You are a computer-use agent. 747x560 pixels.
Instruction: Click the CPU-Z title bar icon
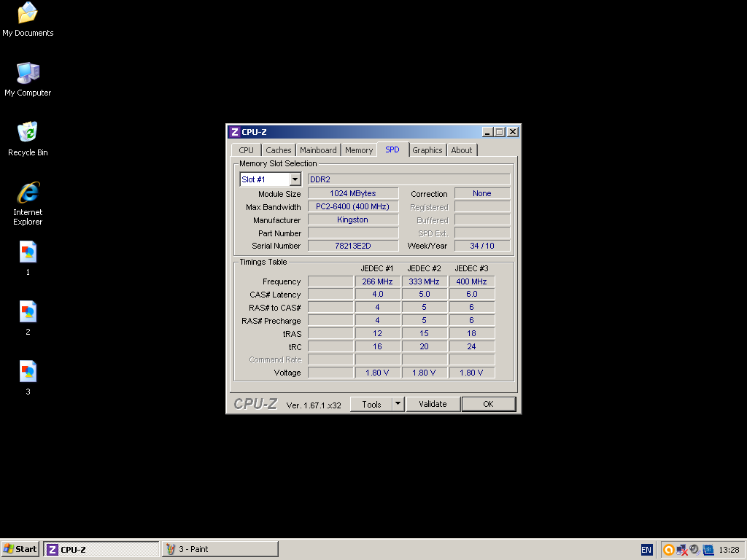coord(234,132)
